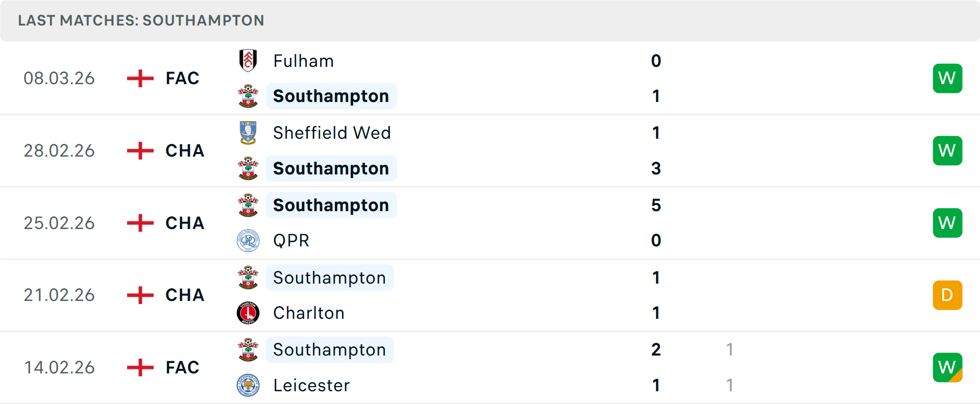Toggle the W result badge for the Fulham match
Screen dimensions: 980x404
pos(947,78)
